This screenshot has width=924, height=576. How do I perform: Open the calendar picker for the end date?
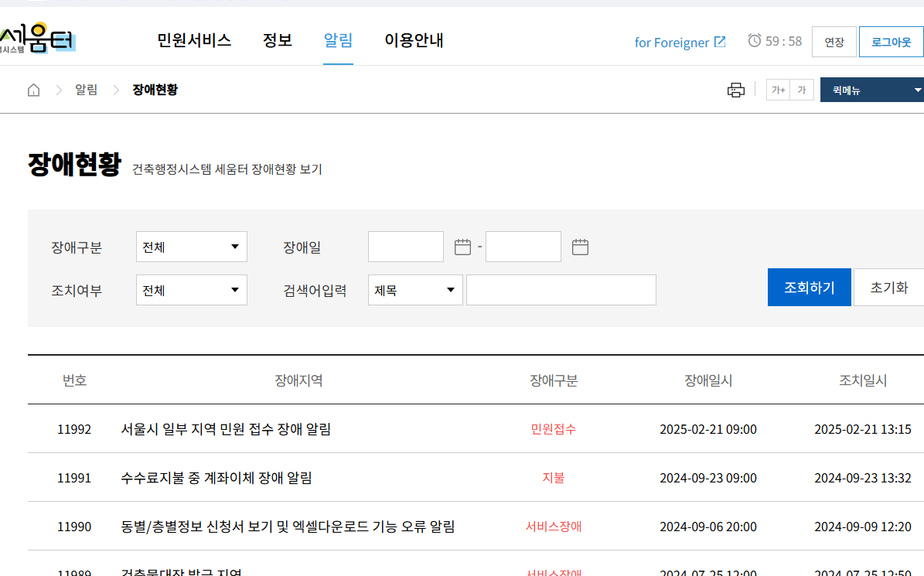581,246
